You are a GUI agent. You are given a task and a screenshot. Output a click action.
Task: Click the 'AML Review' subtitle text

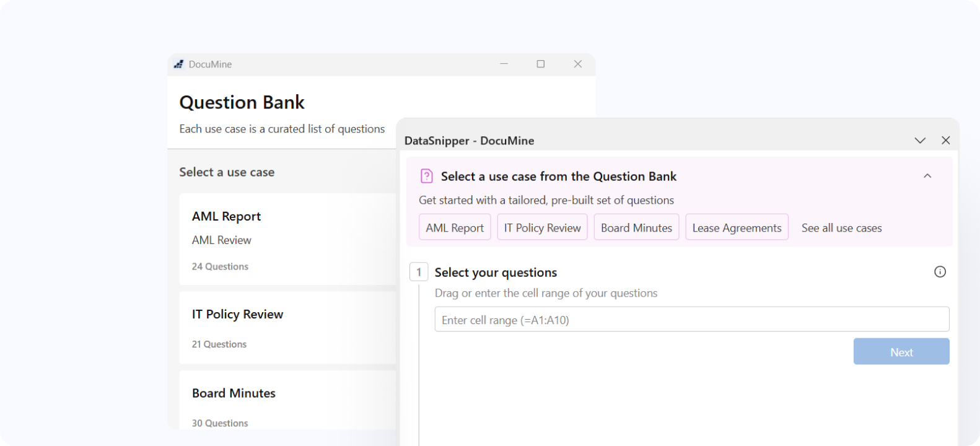coord(221,240)
